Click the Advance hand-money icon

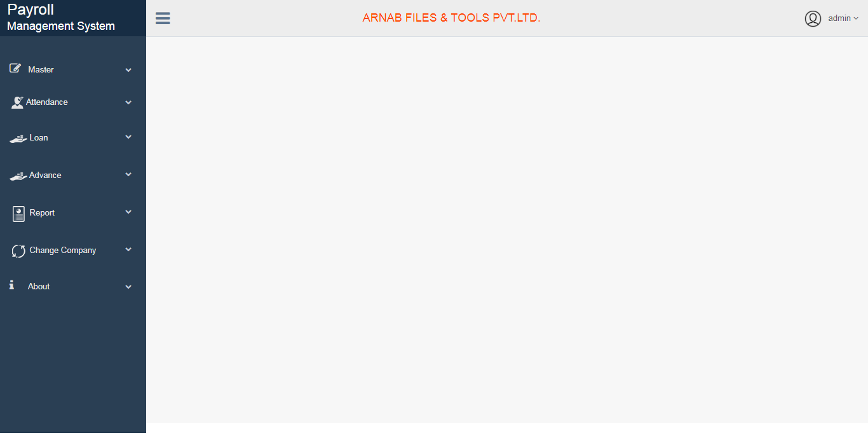18,175
